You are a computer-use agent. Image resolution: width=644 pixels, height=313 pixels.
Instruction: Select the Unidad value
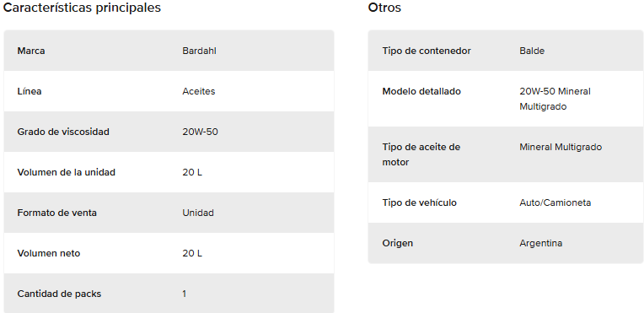tap(198, 213)
